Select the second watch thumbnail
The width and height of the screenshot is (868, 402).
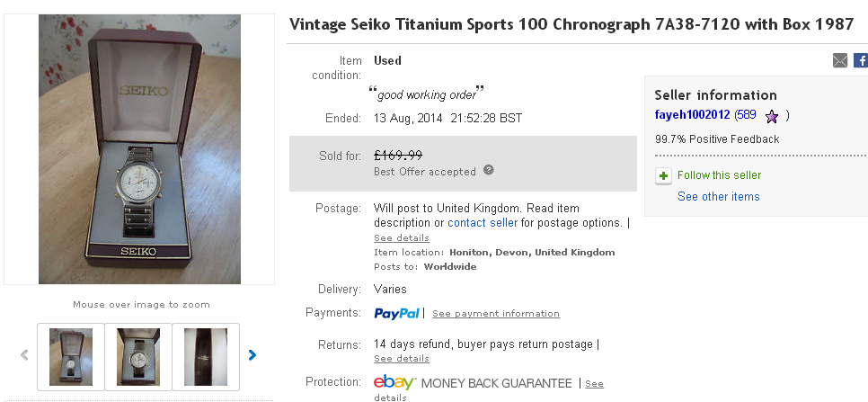(138, 357)
